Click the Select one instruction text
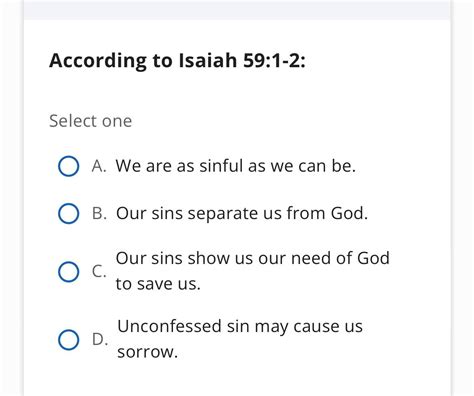Image resolution: width=474 pixels, height=396 pixels. click(x=91, y=121)
